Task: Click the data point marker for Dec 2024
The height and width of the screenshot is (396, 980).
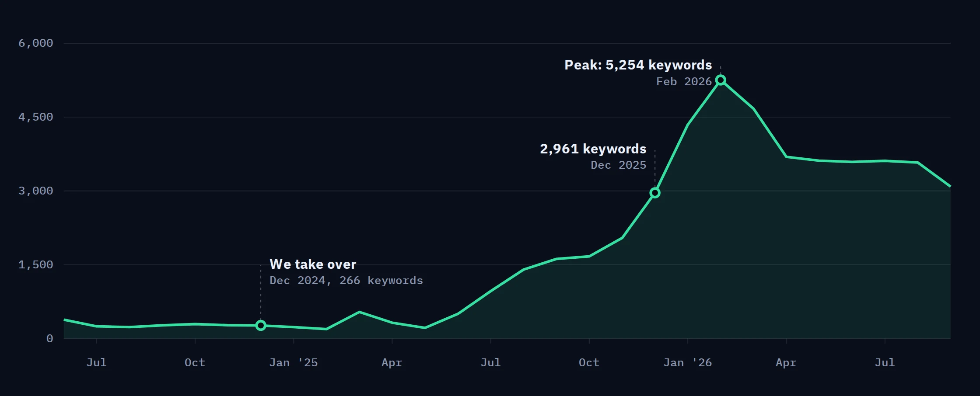Action: point(261,325)
